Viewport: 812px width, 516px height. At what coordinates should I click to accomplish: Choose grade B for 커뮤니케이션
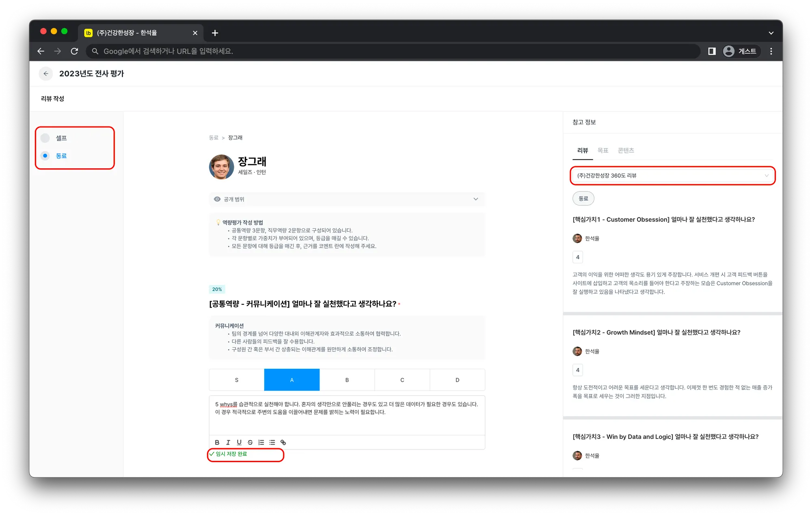[347, 380]
